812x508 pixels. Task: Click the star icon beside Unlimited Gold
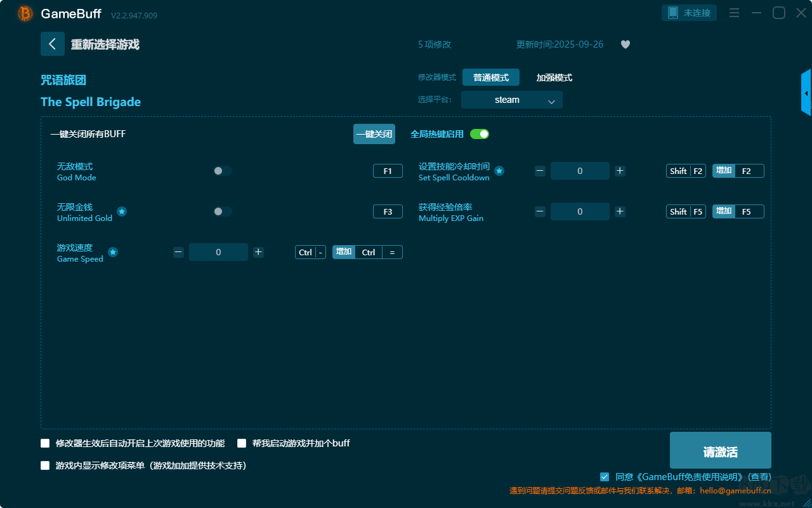122,211
